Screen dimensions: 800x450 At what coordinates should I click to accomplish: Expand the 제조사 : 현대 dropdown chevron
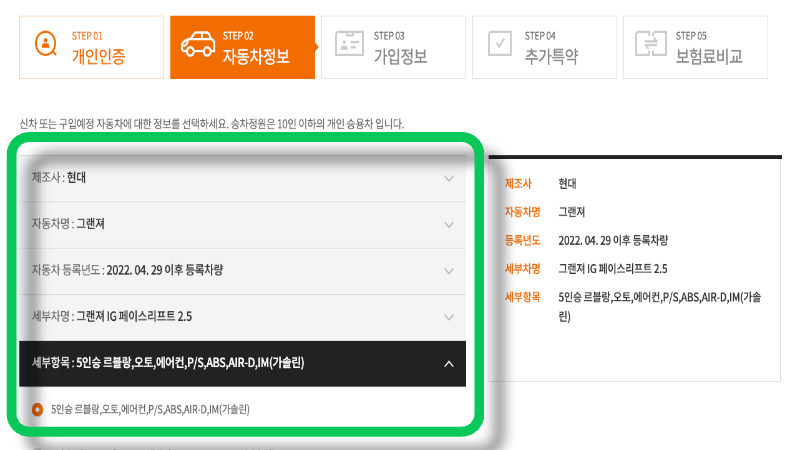click(x=449, y=179)
